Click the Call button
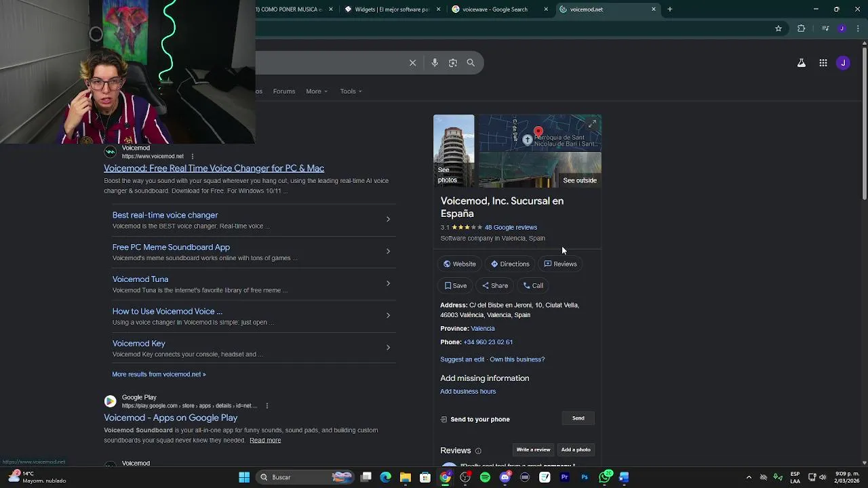 click(533, 286)
